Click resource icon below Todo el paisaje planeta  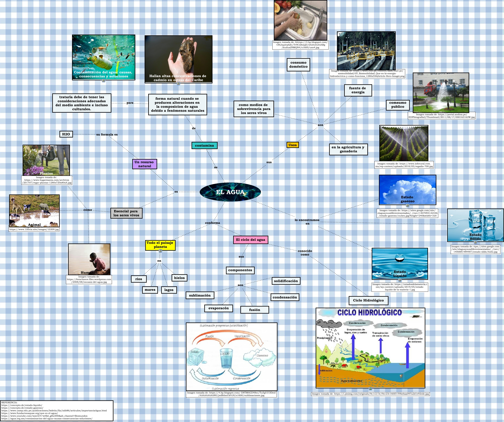click(x=160, y=251)
